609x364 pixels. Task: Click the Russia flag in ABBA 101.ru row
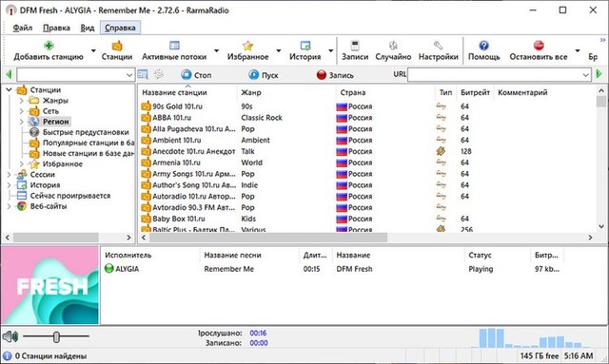[x=342, y=118]
